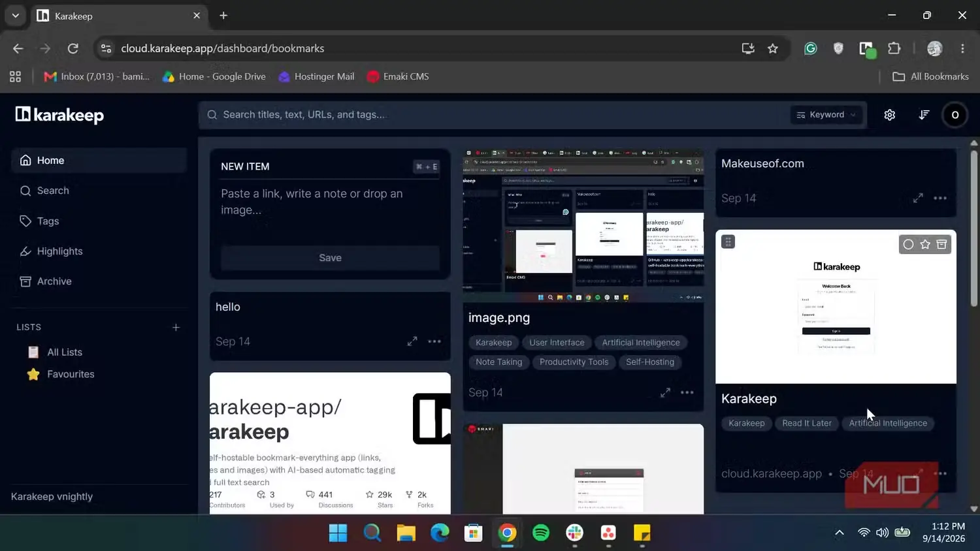The height and width of the screenshot is (551, 980).
Task: Open Chrome tab search dropdown arrow
Action: (16, 16)
